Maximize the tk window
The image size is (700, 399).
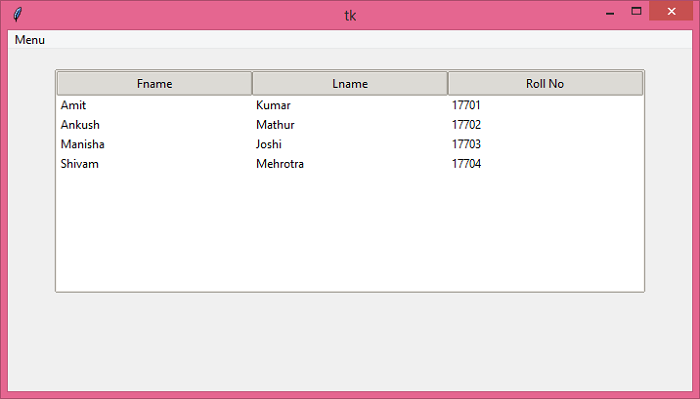[636, 11]
